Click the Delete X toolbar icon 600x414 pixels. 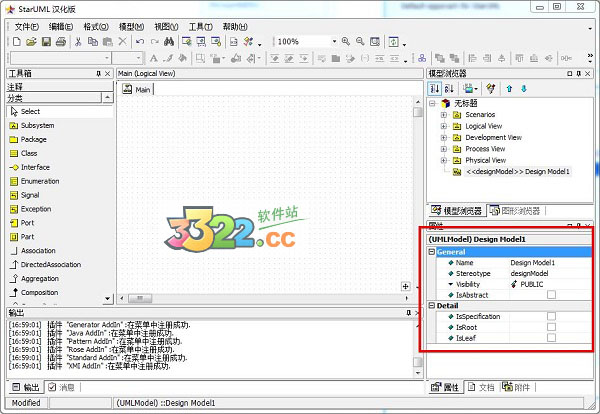122,41
